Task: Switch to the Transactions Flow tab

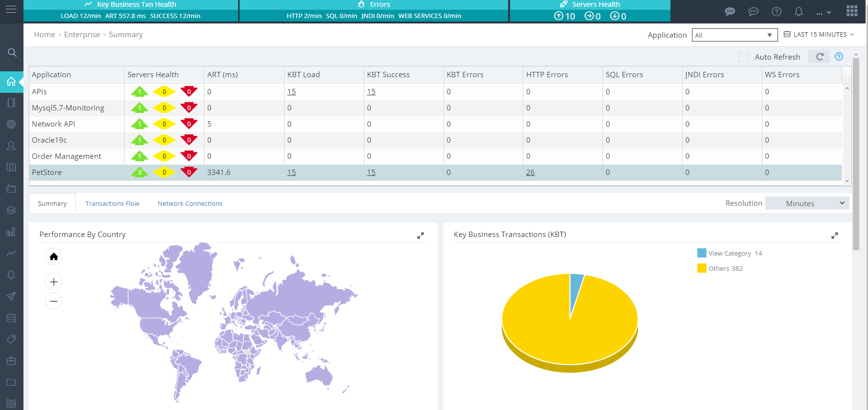Action: (112, 204)
